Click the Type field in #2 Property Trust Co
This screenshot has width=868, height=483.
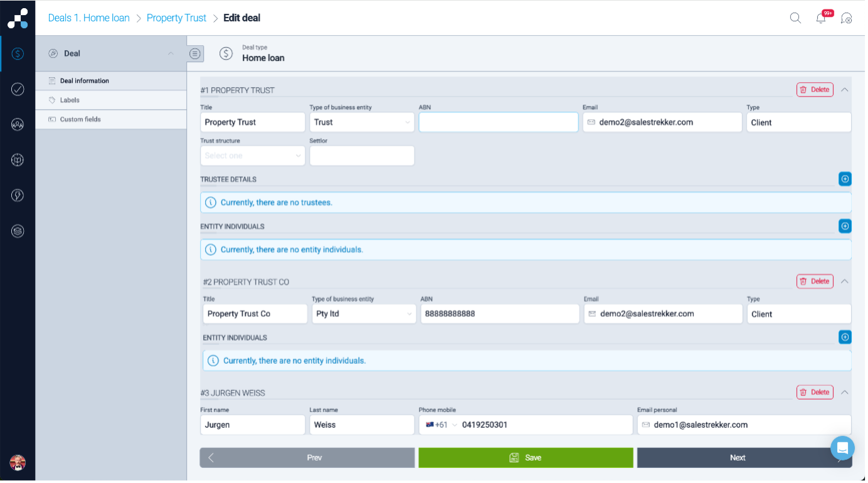(799, 314)
